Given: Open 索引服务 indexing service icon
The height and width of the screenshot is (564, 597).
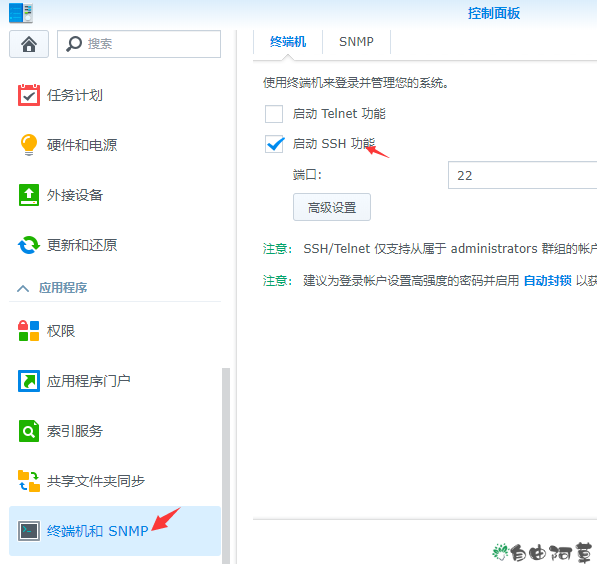Looking at the screenshot, I should [x=29, y=431].
